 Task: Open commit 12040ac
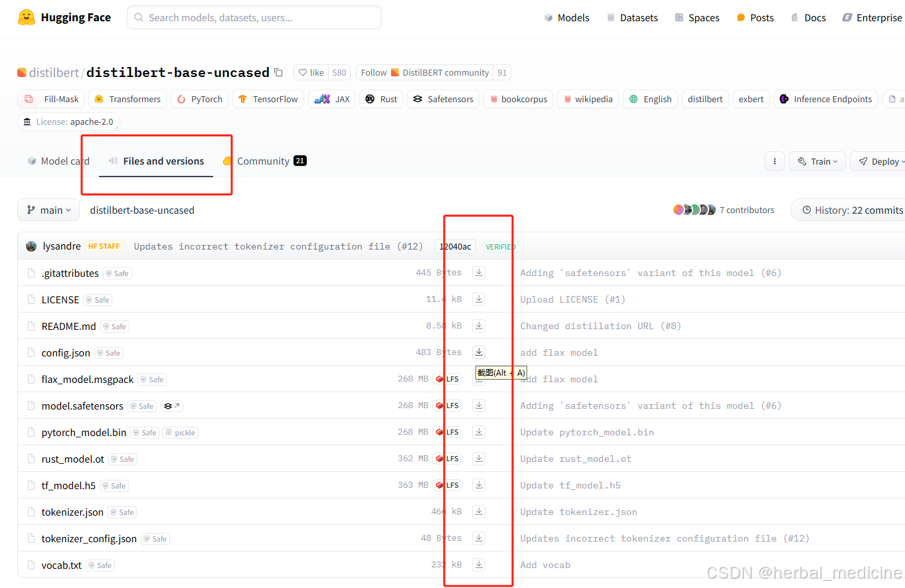click(x=455, y=247)
